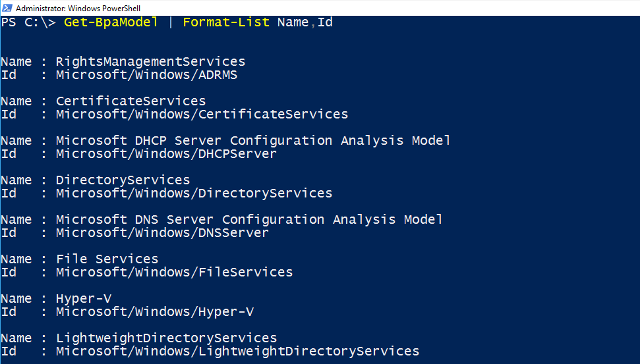Click the RightsManagementServices name value

pyautogui.click(x=150, y=62)
